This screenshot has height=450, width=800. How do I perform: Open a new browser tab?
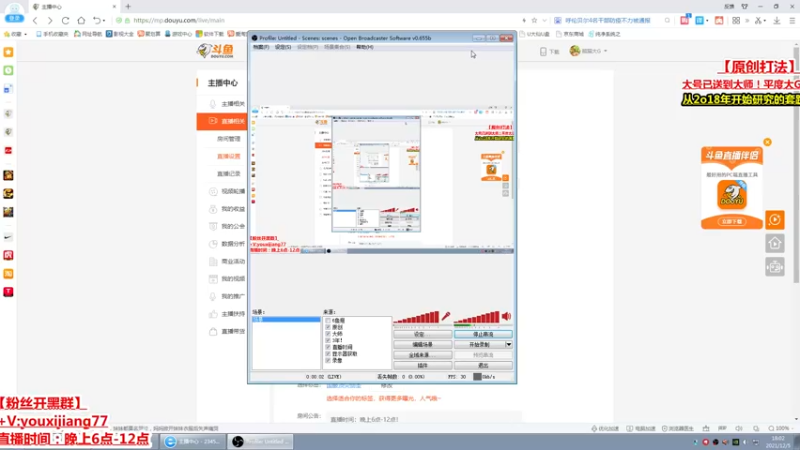(x=128, y=7)
